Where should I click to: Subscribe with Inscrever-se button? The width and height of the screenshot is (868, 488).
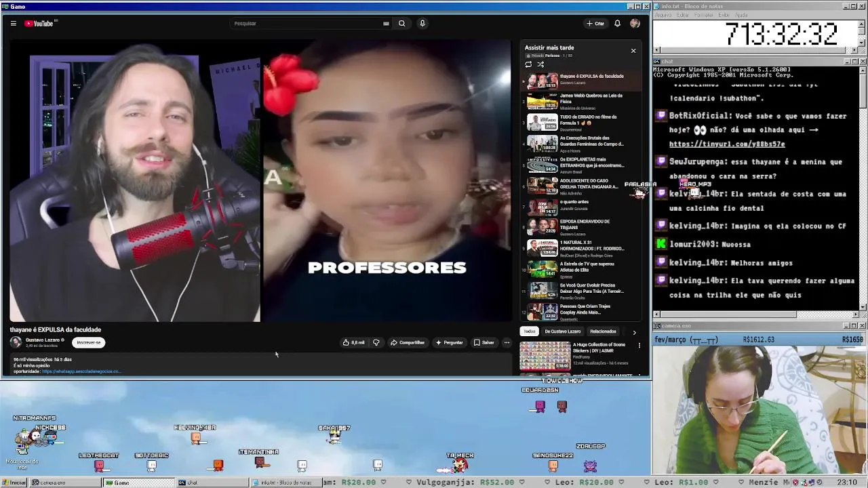pyautogui.click(x=89, y=342)
